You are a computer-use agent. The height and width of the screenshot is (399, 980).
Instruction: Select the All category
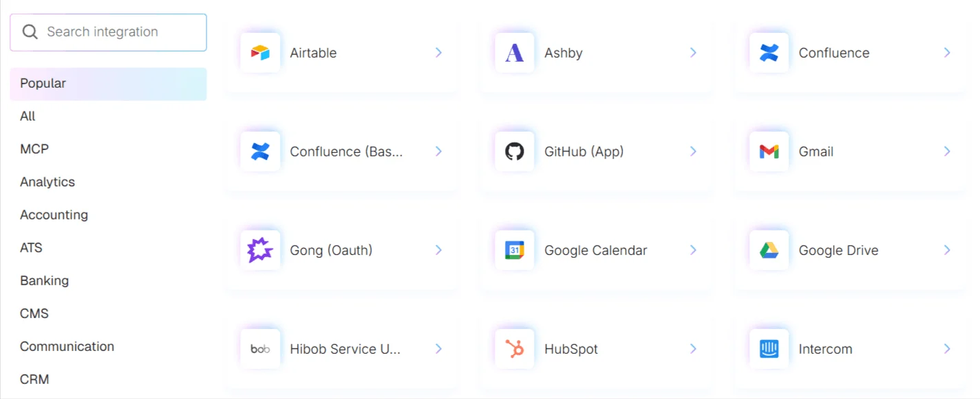(108, 117)
